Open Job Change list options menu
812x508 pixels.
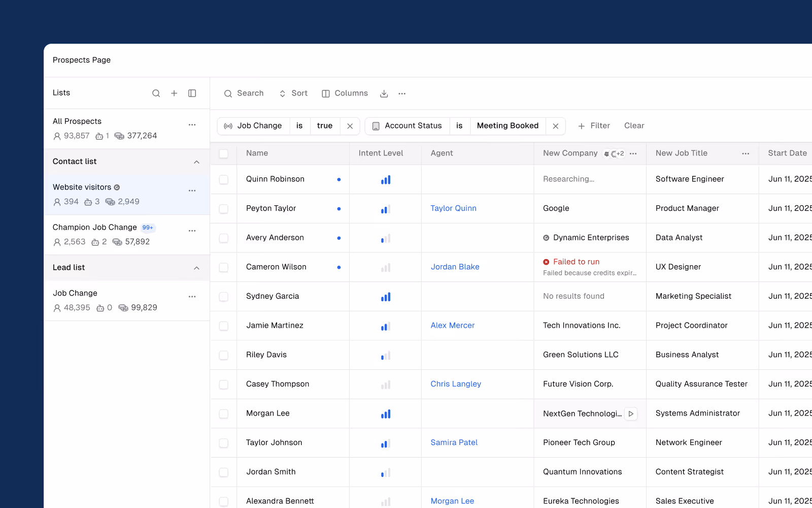tap(192, 297)
